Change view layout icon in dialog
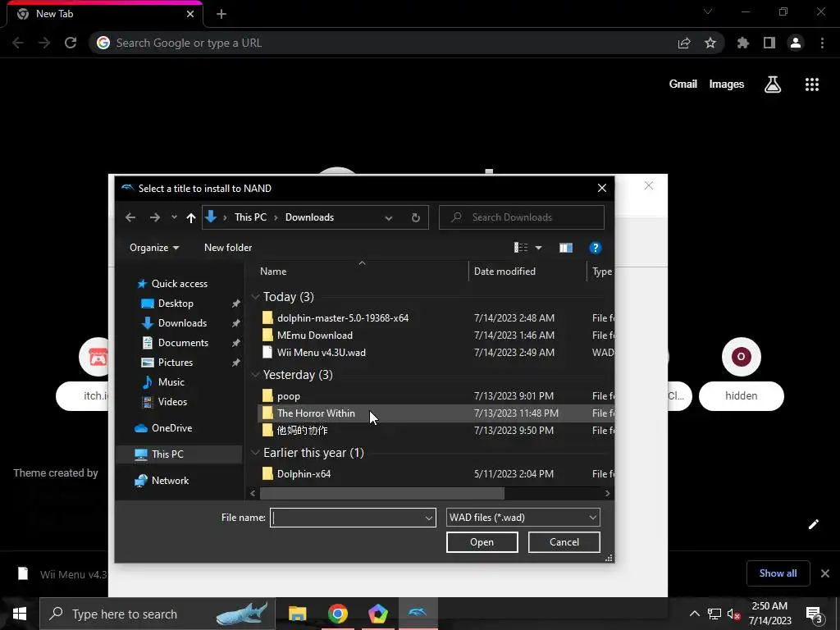This screenshot has height=630, width=840. 521,248
